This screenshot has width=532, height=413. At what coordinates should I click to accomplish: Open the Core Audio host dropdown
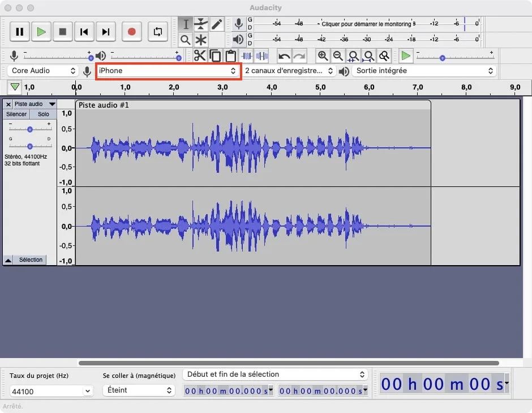point(43,71)
